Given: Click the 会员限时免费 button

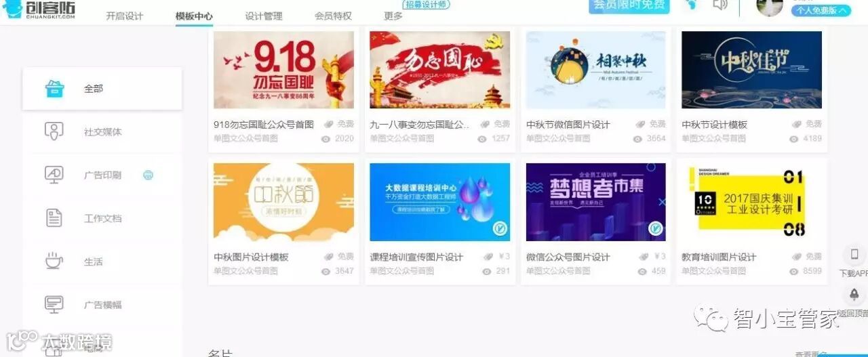Looking at the screenshot, I should 629,5.
